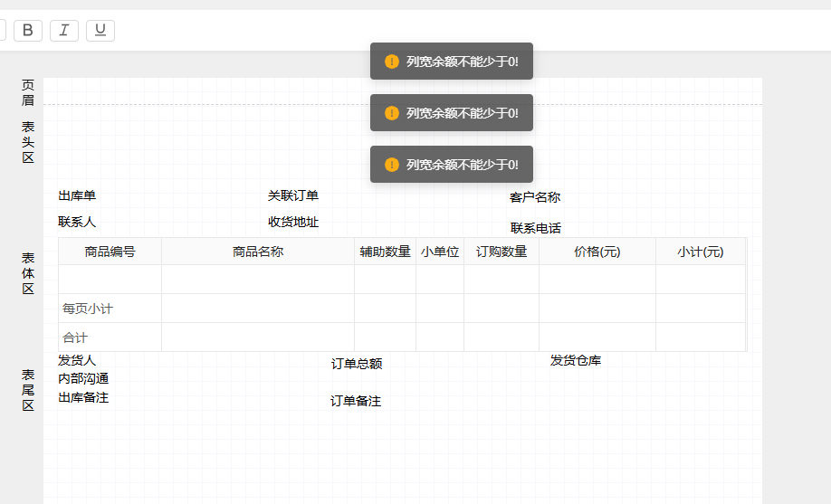This screenshot has width=831, height=504.
Task: Select the 关联订单 field label
Action: (x=293, y=195)
